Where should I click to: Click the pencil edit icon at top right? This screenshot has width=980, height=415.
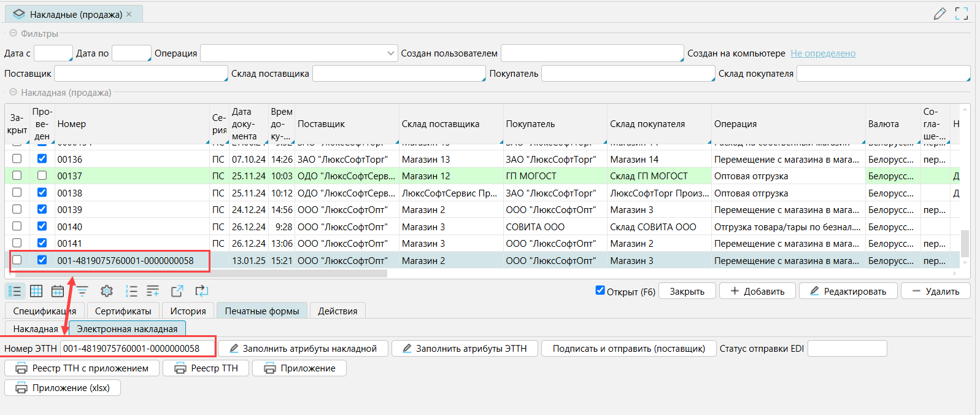[939, 14]
